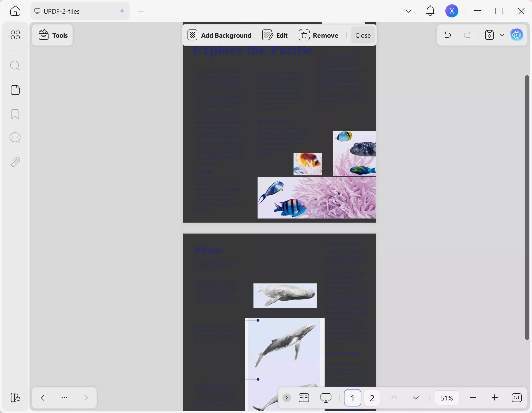532x413 pixels.
Task: Toggle slideshow presentation mode icon
Action: (x=326, y=398)
